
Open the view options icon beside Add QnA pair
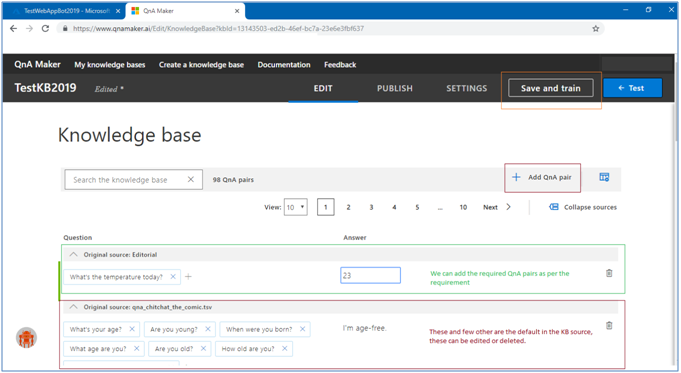(x=604, y=177)
